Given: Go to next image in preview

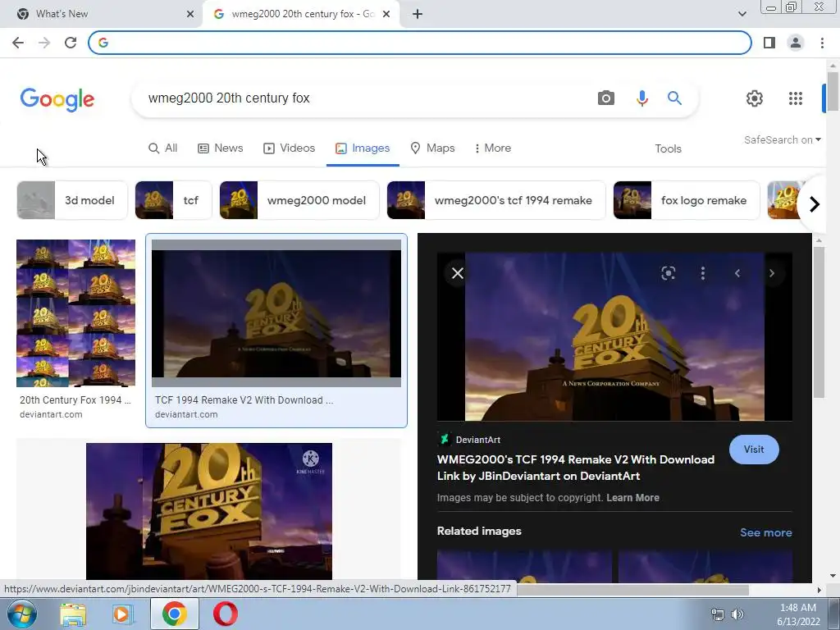Looking at the screenshot, I should pyautogui.click(x=771, y=273).
